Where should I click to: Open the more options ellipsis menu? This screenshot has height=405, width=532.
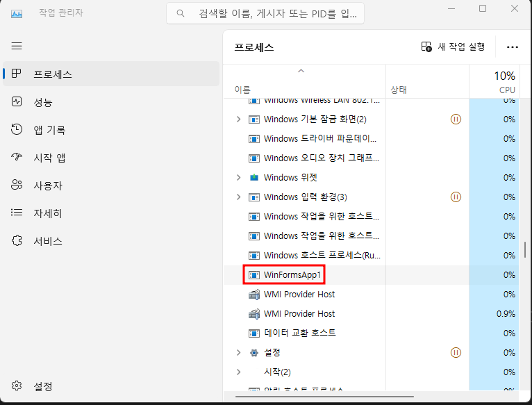click(x=512, y=47)
